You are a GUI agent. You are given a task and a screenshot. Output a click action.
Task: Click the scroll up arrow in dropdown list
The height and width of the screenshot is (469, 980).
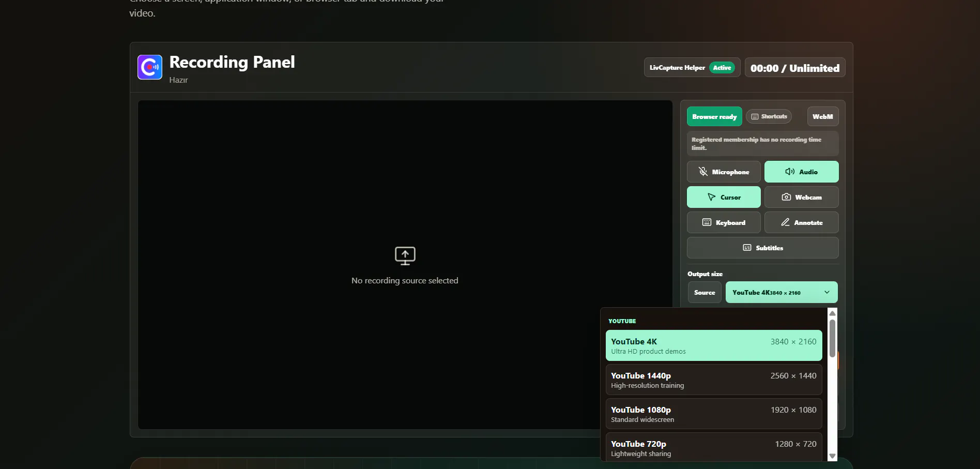(832, 313)
